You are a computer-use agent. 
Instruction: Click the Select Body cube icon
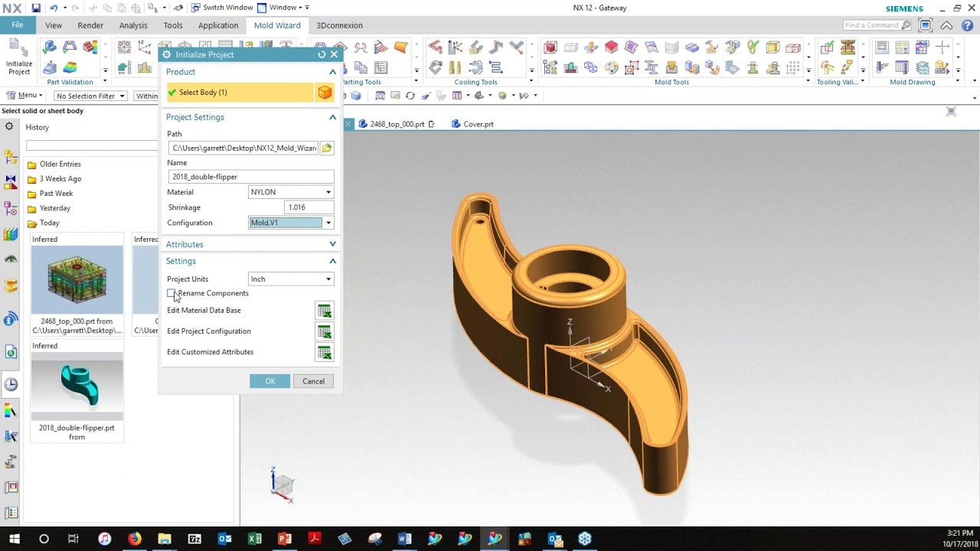[x=325, y=93]
